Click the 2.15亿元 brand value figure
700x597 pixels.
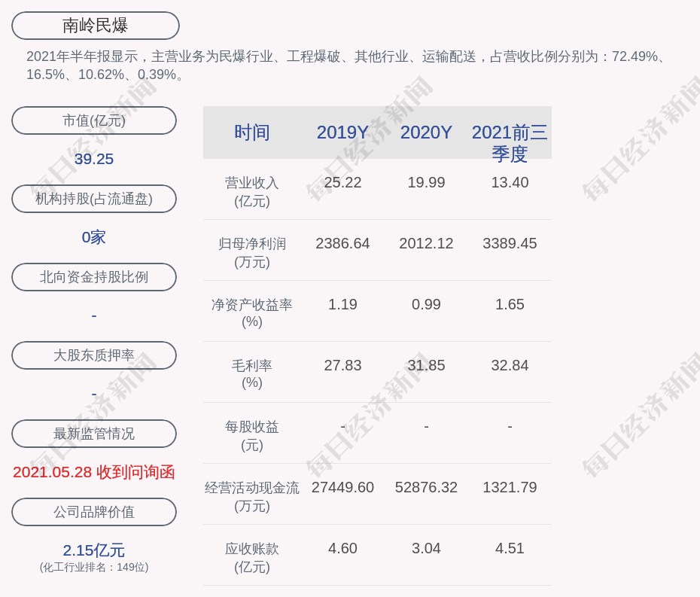[94, 550]
